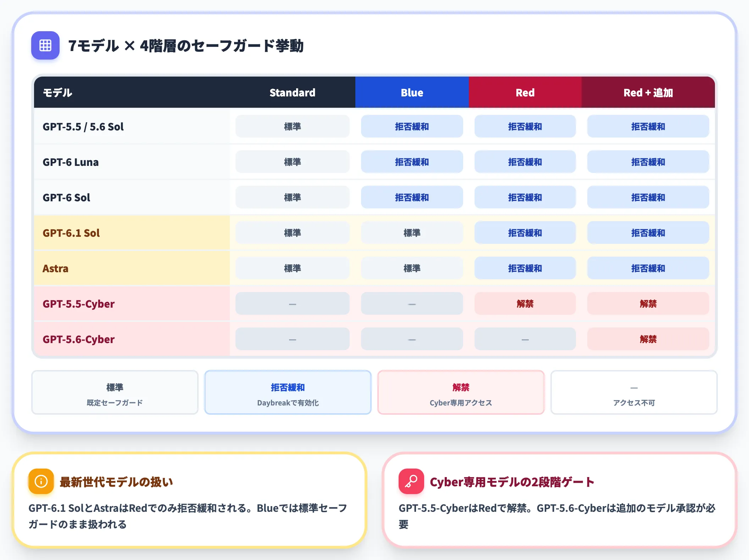The width and height of the screenshot is (749, 560).
Task: Click the モデル column header
Action: pyautogui.click(x=132, y=93)
